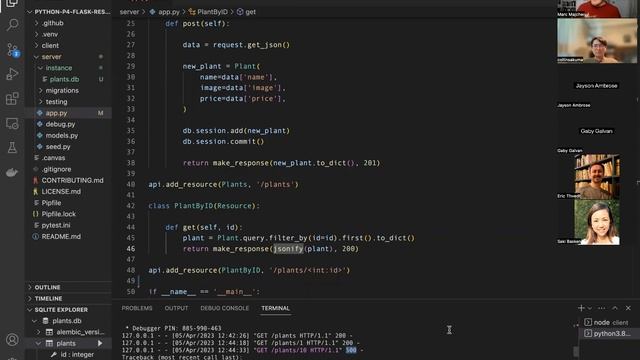640x360 pixels.
Task: Click line number 42 in the gutter
Action: 130,206
